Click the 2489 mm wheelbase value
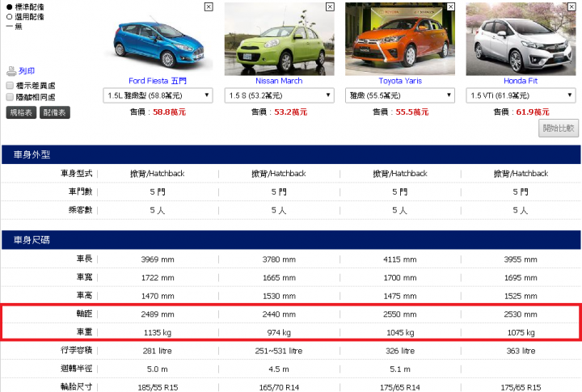 [x=158, y=314]
